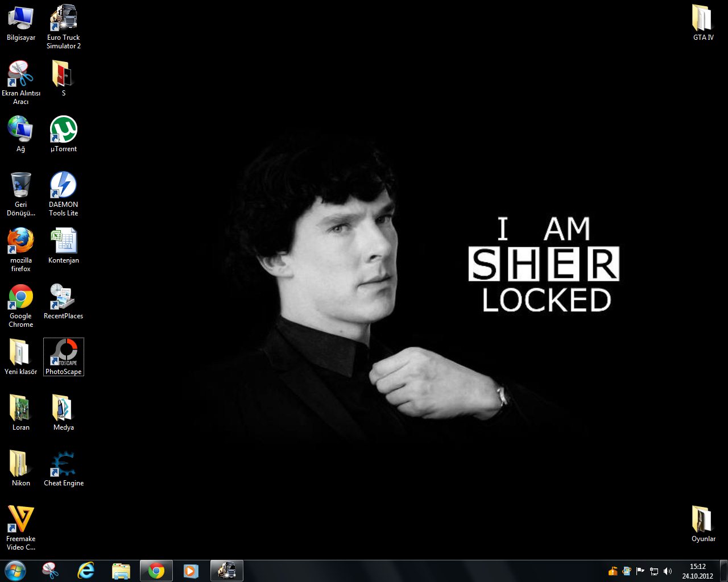Open the Loran folder
Screen dimensions: 728x582
pos(21,413)
